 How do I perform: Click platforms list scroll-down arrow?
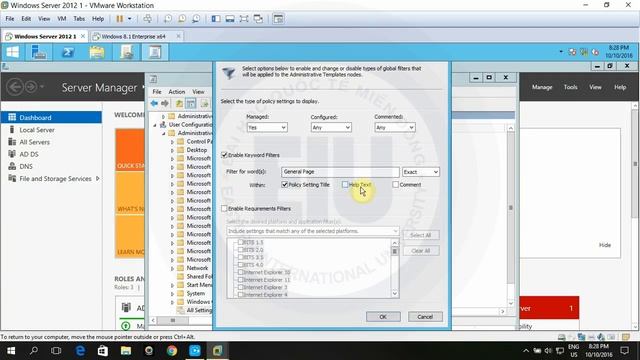tap(395, 293)
